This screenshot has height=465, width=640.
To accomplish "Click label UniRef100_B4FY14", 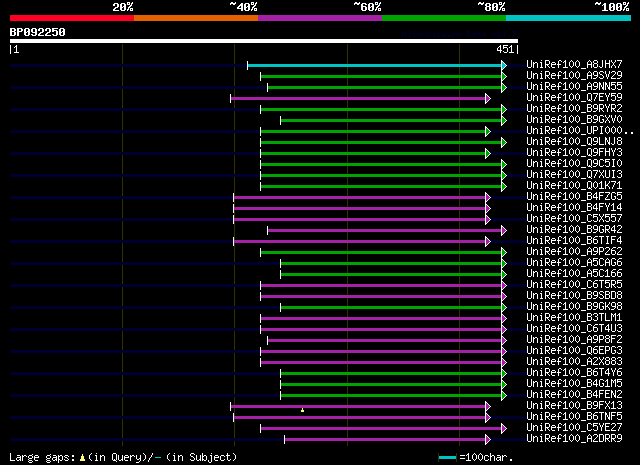I will (574, 207).
